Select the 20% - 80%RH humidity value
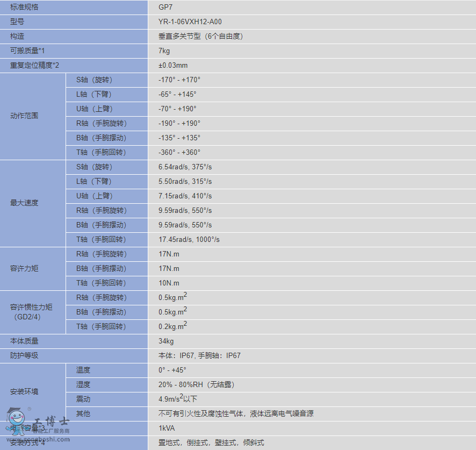 click(196, 385)
